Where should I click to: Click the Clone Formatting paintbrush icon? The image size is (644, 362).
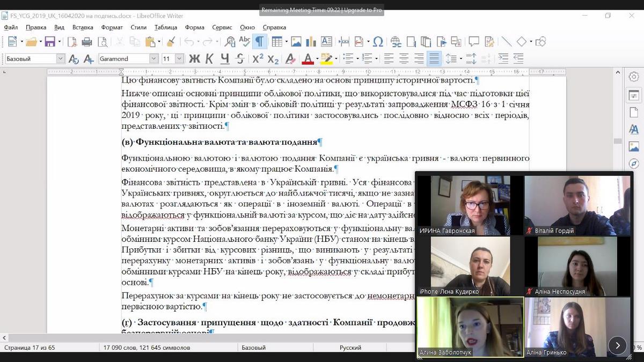171,42
